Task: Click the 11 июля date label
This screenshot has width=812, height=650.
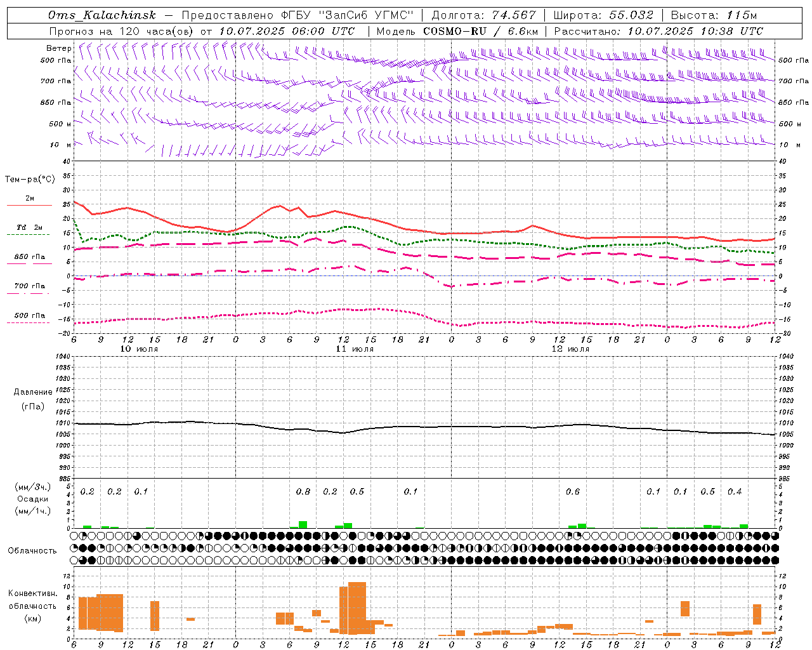Action: (x=355, y=349)
